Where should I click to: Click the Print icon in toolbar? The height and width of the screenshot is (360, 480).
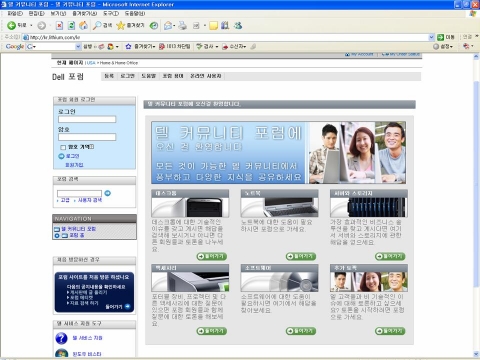coord(182,25)
